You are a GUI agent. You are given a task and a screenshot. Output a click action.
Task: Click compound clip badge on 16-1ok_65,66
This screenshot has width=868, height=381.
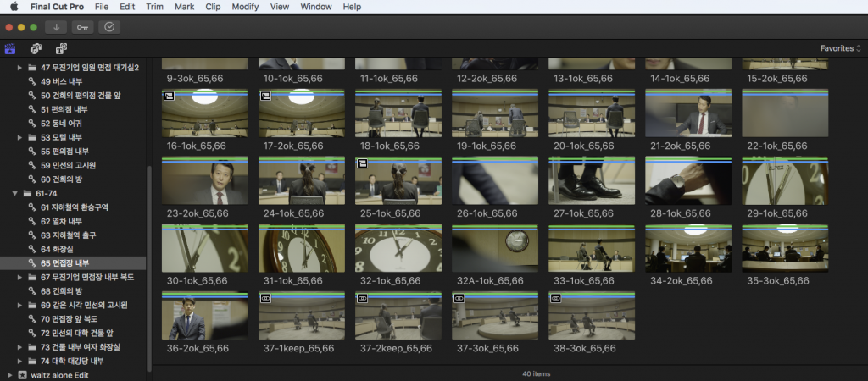pos(169,97)
